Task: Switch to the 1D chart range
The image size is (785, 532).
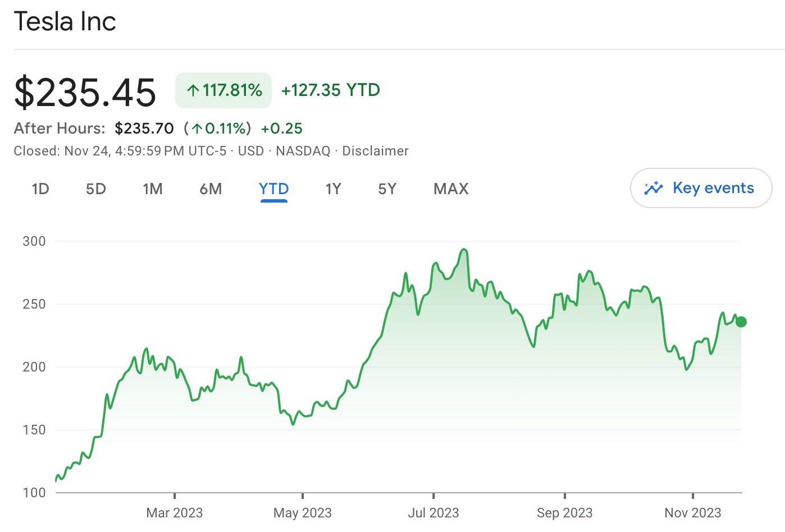Action: [x=40, y=189]
